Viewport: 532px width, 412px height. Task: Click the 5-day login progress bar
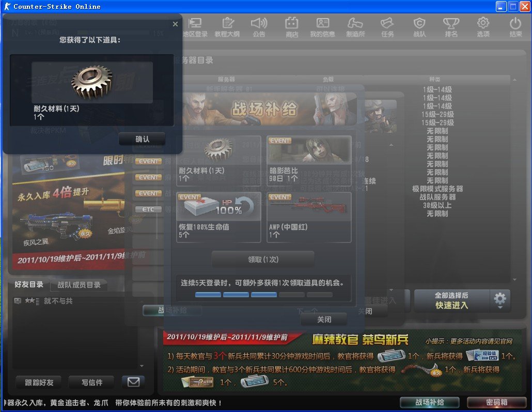click(263, 295)
